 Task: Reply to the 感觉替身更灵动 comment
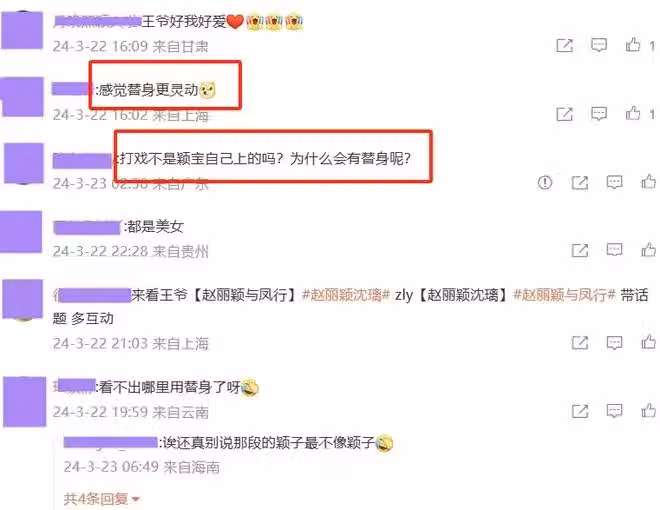click(599, 113)
